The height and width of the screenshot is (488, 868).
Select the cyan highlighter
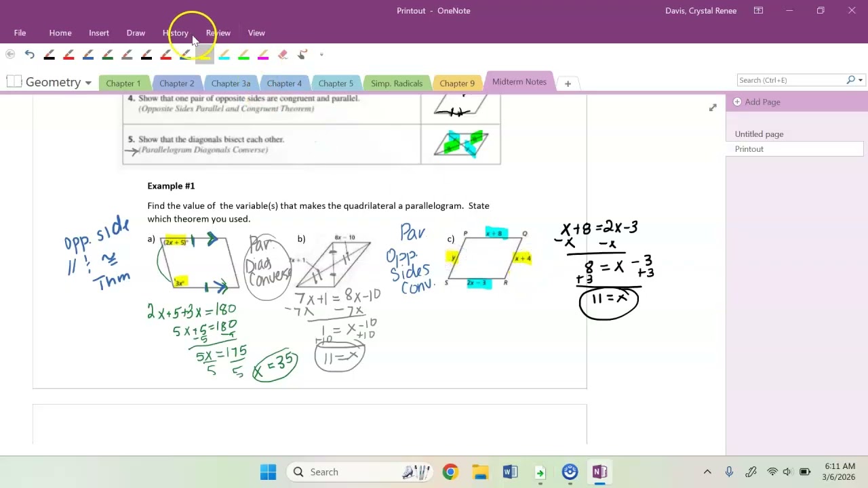click(224, 54)
